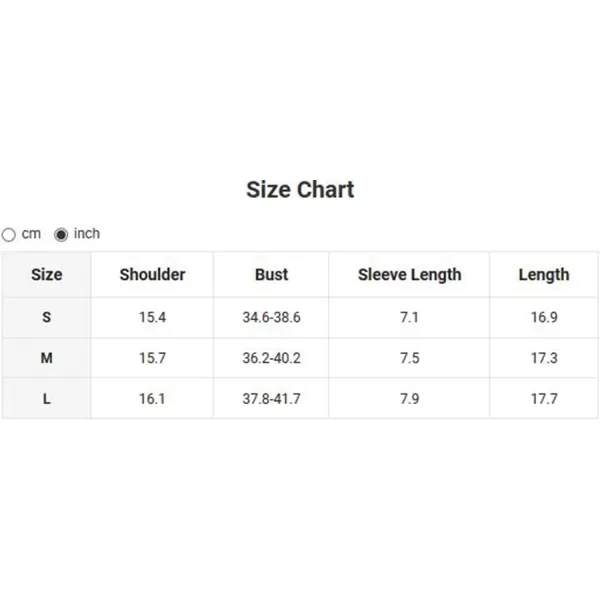The width and height of the screenshot is (600, 600).
Task: Click the cm unit label
Action: (x=31, y=233)
